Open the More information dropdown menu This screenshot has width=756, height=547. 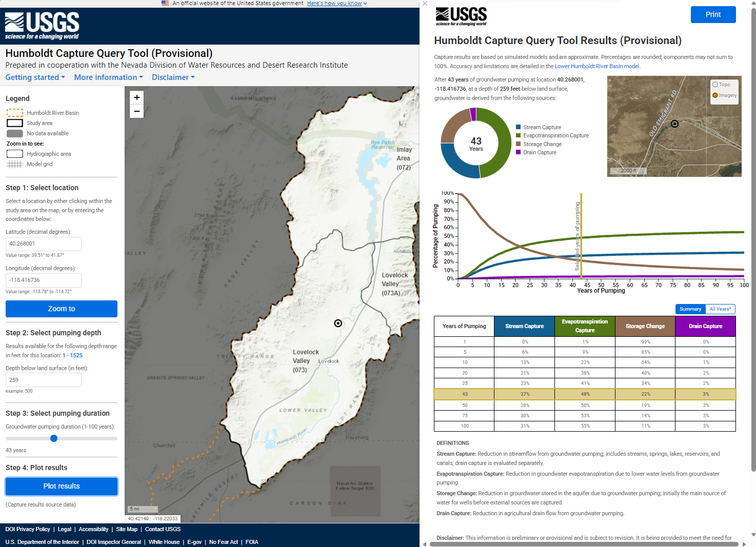click(108, 77)
